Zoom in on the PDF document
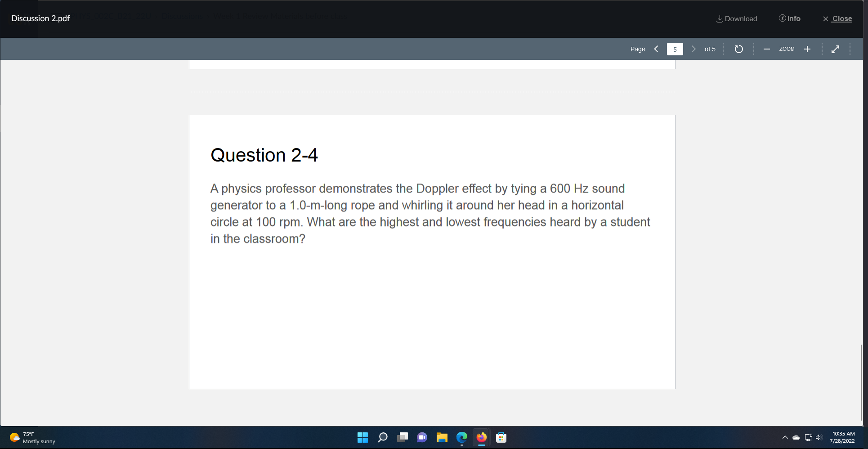 coord(807,49)
